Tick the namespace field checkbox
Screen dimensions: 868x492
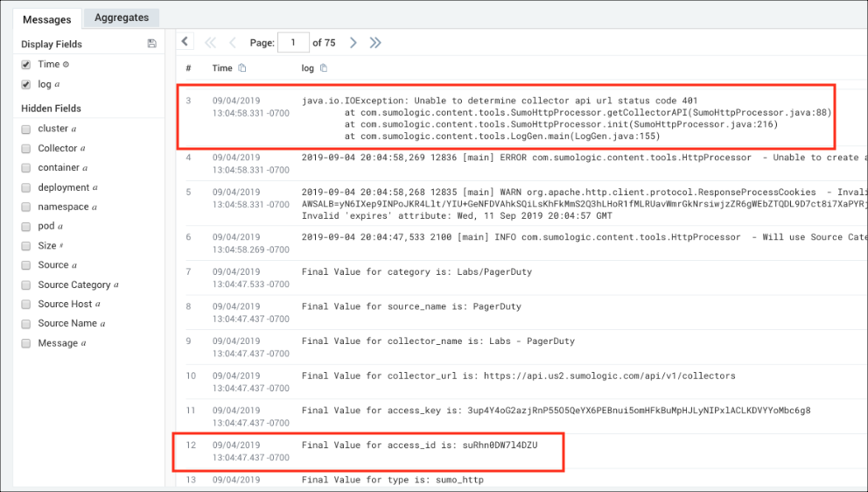[26, 207]
